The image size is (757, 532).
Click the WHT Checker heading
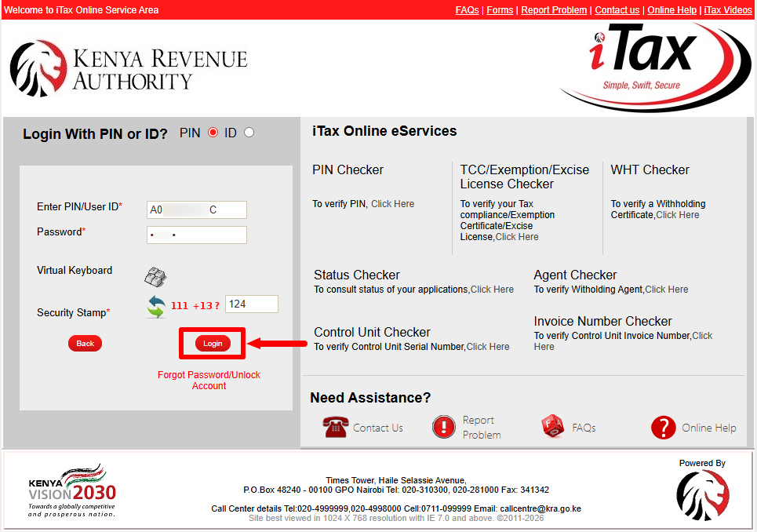(x=650, y=170)
